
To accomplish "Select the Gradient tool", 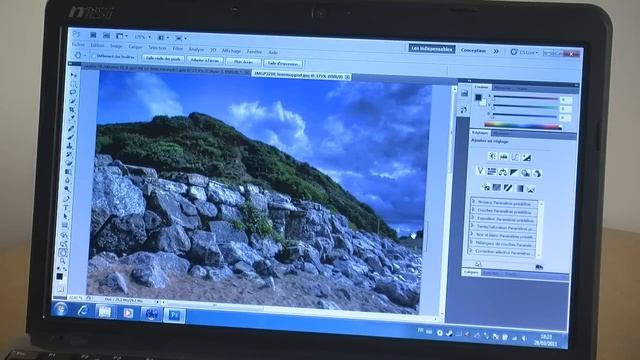I will [69, 172].
